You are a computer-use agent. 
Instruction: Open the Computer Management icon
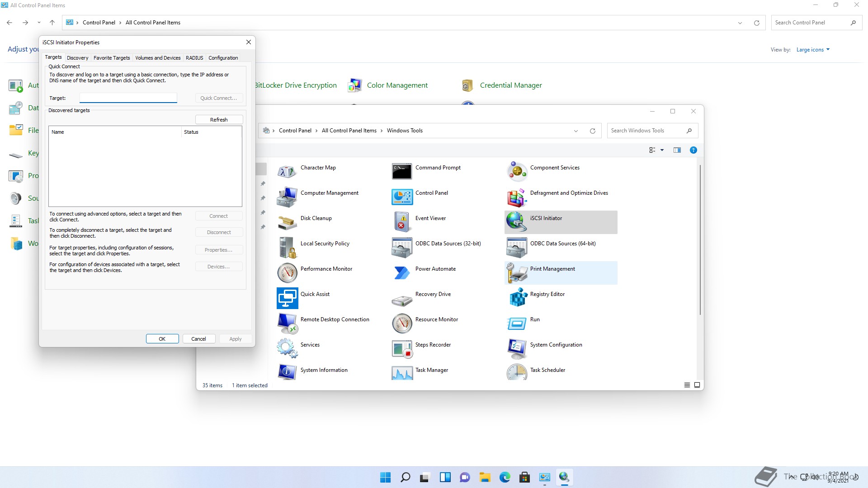(x=287, y=197)
